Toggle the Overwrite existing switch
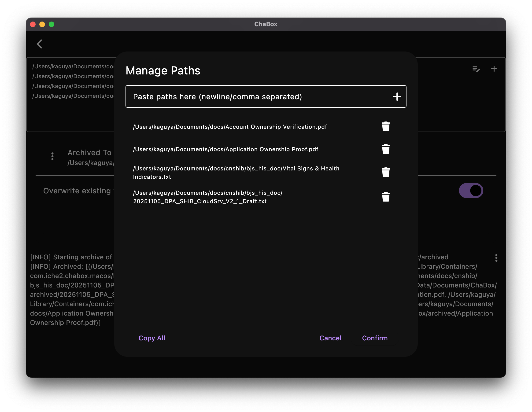The image size is (532, 412). [471, 190]
